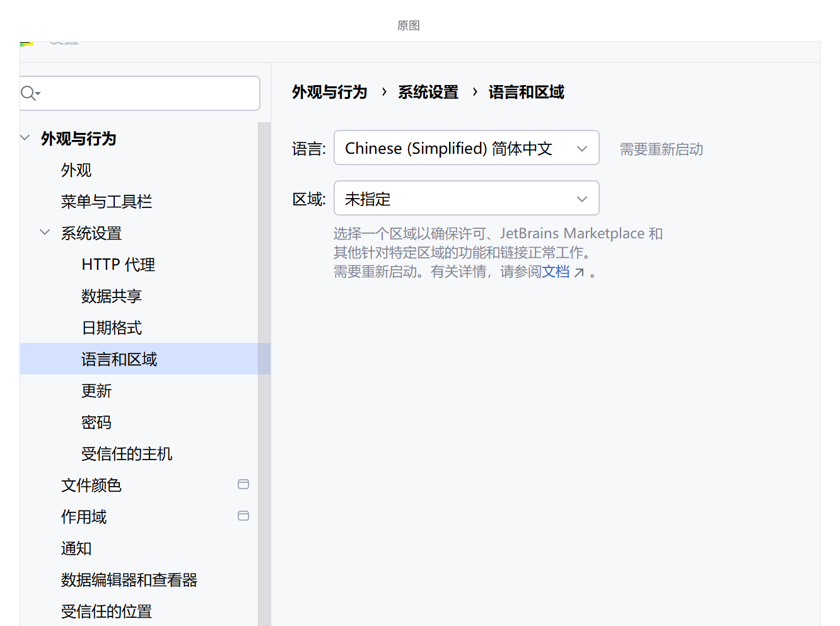Image resolution: width=840 pixels, height=626 pixels.
Task: Open the 区域 dropdown showing 未指定
Action: [x=466, y=199]
